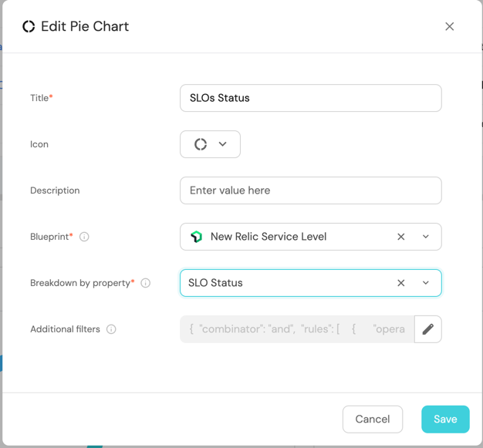Save the pie chart changes
The image size is (483, 448).
pyautogui.click(x=445, y=419)
